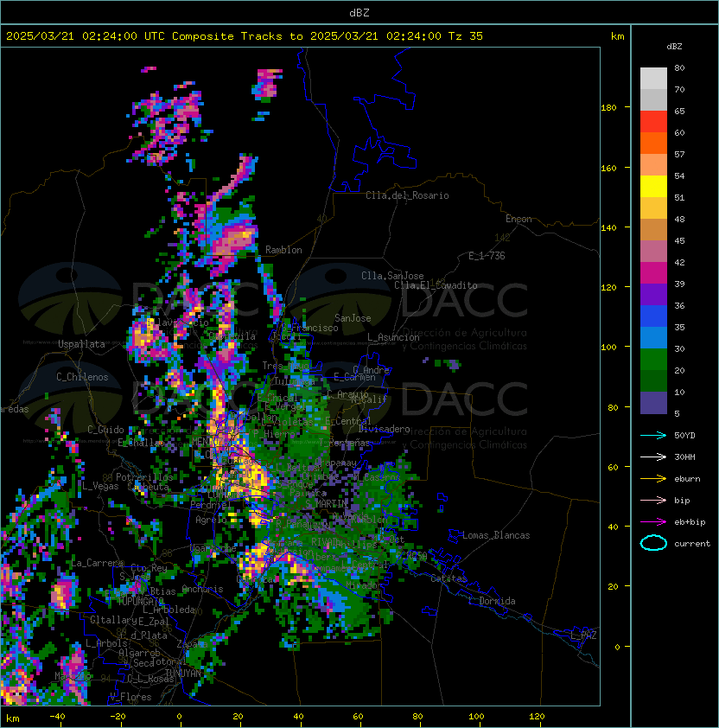Click the '30HM' legend label
Screen dimensions: 719x728
684,457
